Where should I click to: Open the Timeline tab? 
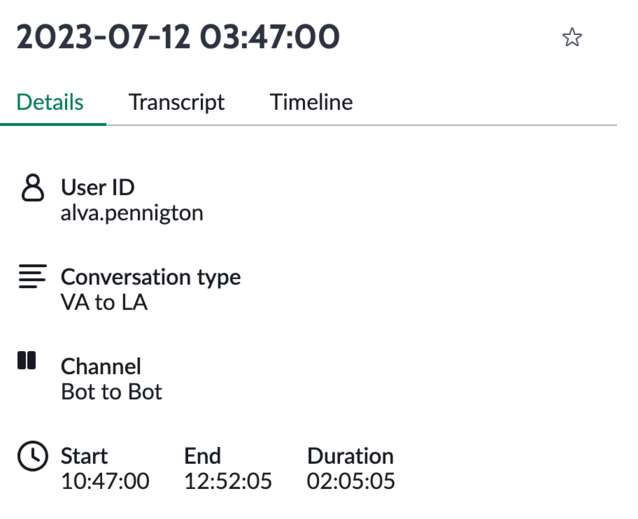[x=311, y=102]
